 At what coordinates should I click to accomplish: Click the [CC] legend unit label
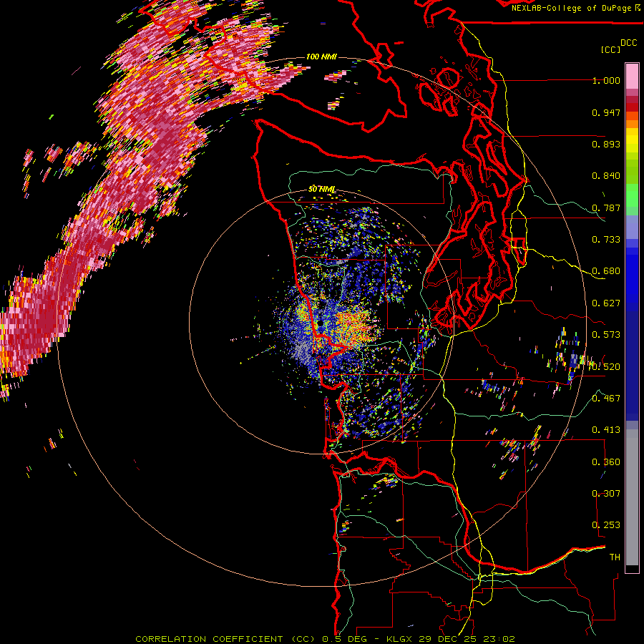610,49
